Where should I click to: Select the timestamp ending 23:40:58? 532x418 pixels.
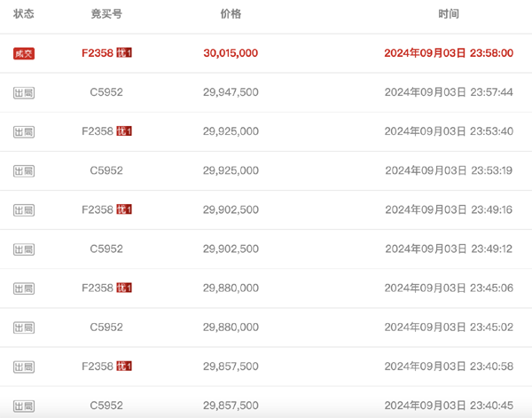pos(449,367)
